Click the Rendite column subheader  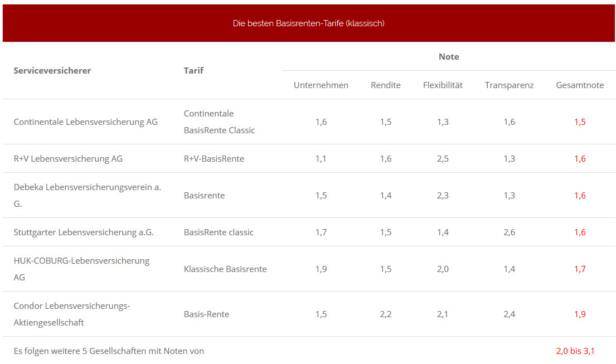tap(386, 85)
